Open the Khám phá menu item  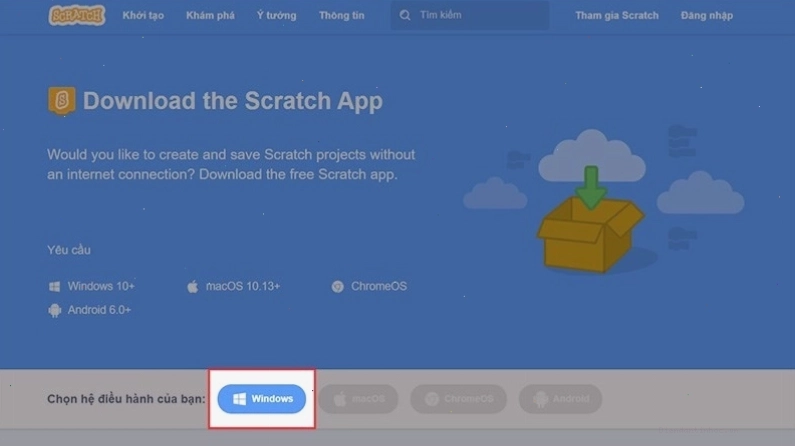pyautogui.click(x=210, y=15)
